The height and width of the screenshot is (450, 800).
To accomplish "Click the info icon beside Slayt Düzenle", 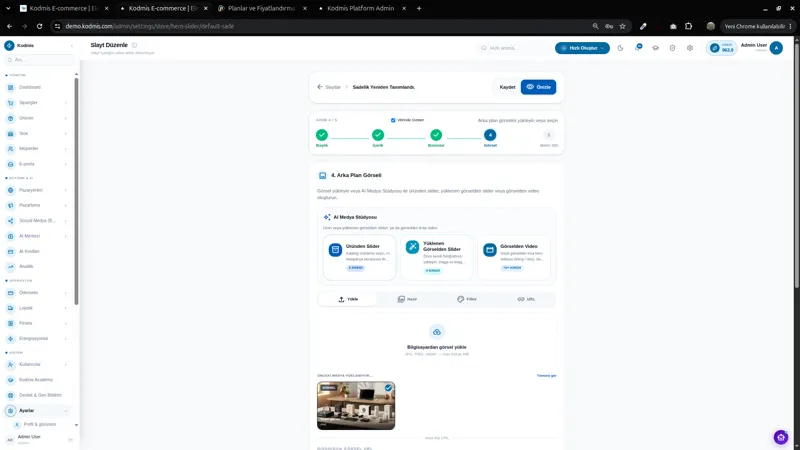I will (x=134, y=45).
